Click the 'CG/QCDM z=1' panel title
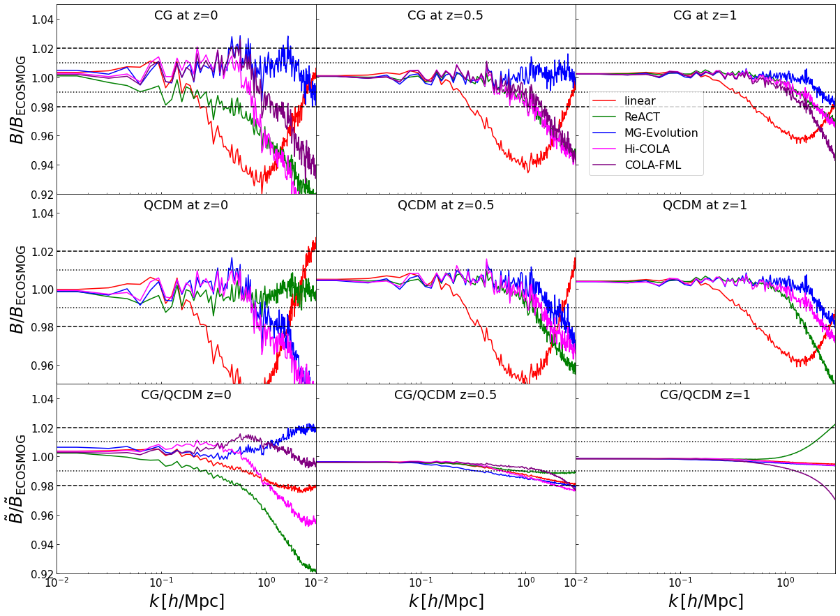The image size is (840, 616). coord(705,395)
